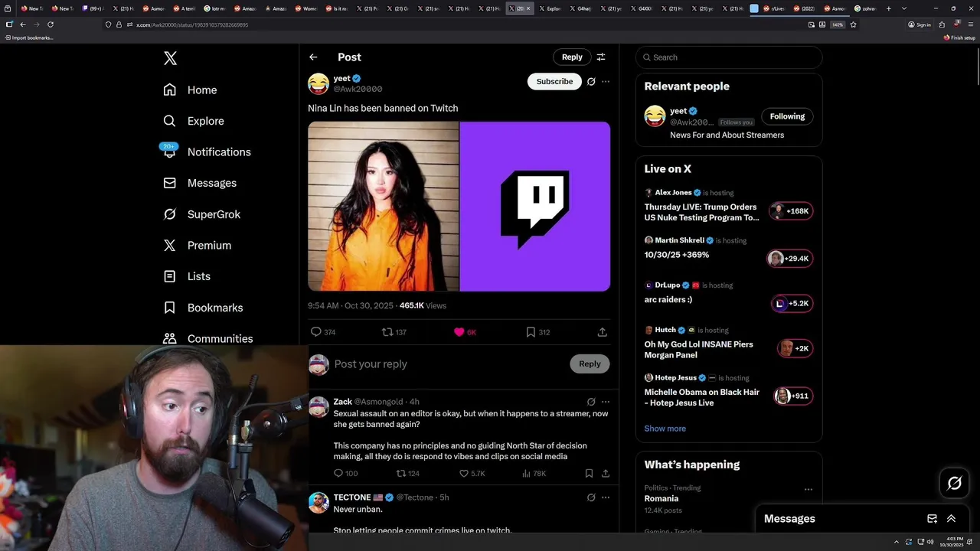Image resolution: width=980 pixels, height=551 pixels.
Task: Share Zack's reply
Action: coord(606,474)
